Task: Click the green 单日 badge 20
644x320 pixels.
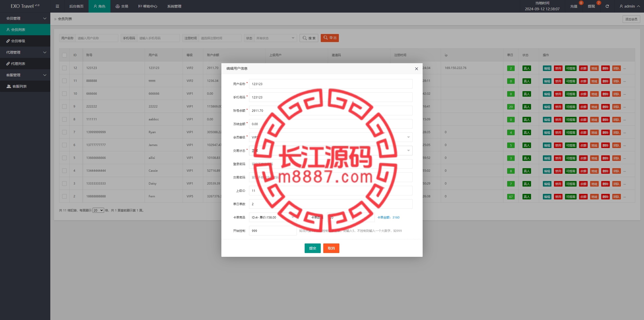Action: tap(511, 107)
